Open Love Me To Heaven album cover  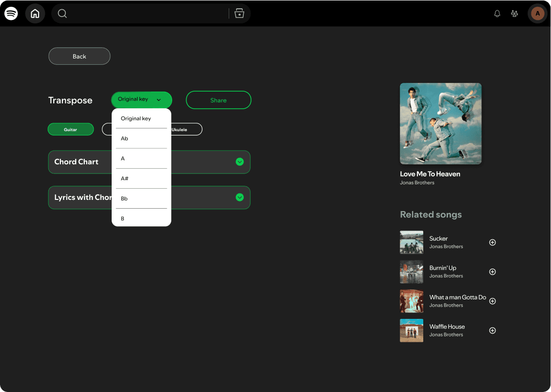(x=441, y=124)
